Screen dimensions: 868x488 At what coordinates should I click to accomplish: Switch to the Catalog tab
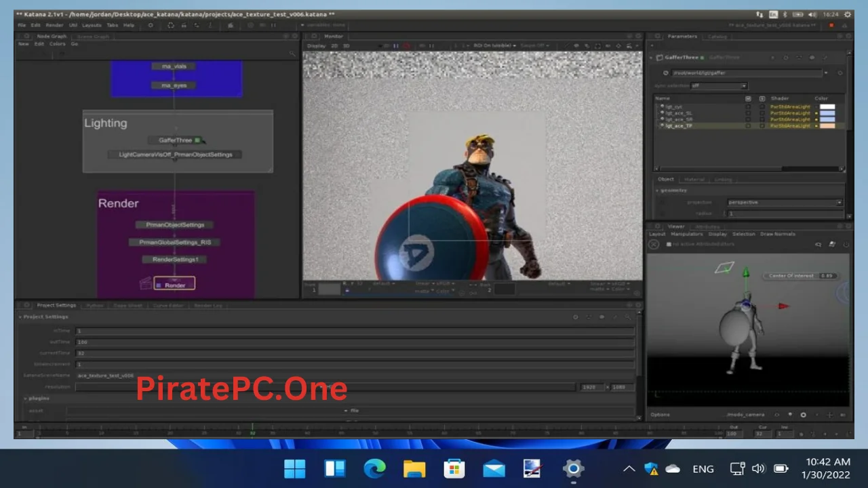717,37
